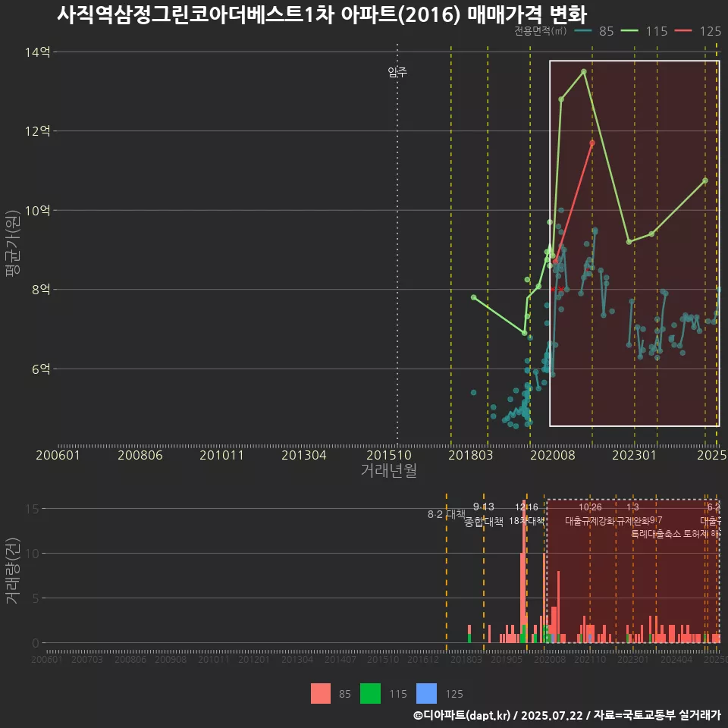Click the 8억 y-axis label
The image size is (728, 728).
(x=41, y=289)
